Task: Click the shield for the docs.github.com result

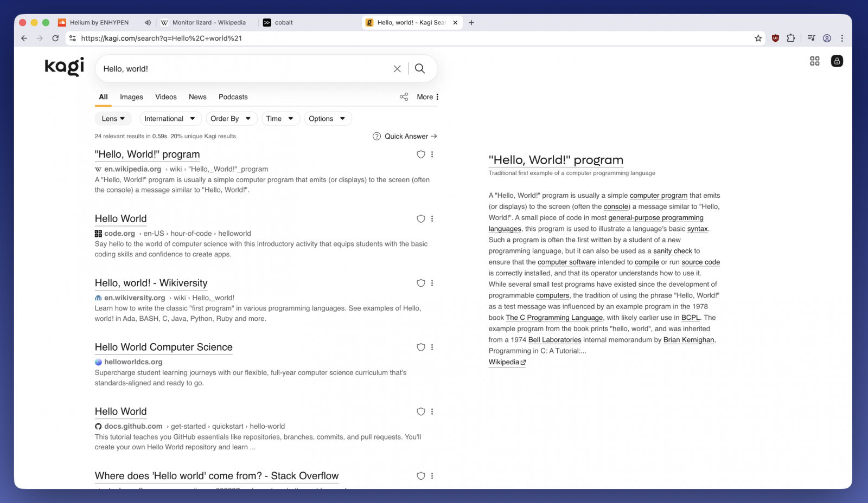Action: (420, 412)
